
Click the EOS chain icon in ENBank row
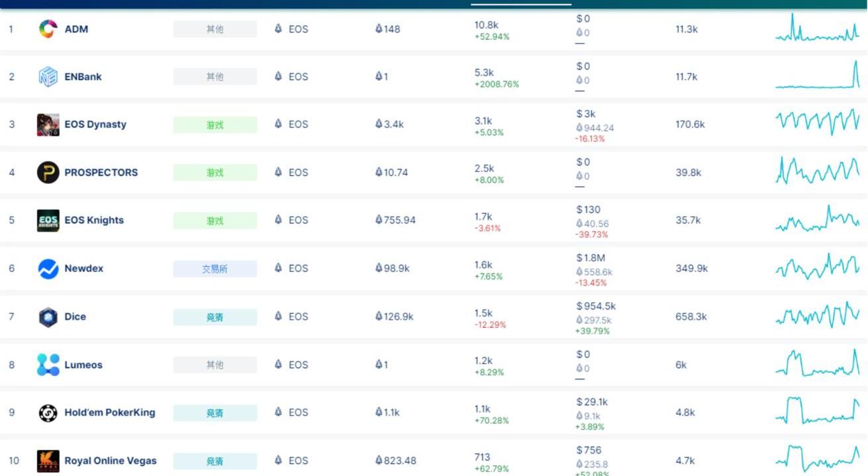278,77
